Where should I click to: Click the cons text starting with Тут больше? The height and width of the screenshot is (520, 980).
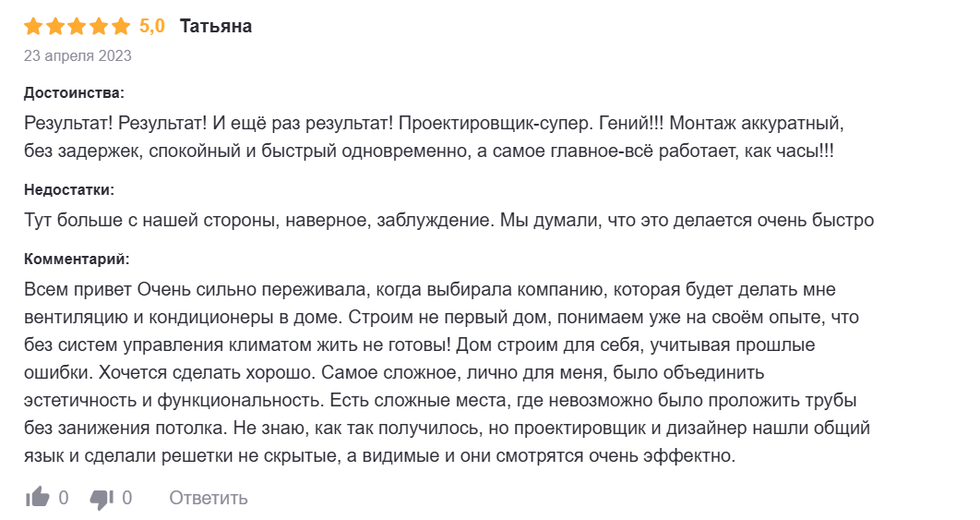(x=448, y=221)
